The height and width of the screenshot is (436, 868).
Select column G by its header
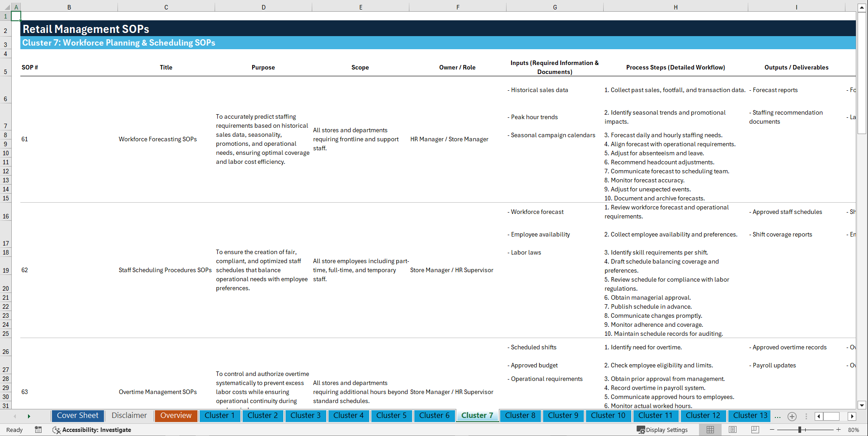click(x=554, y=7)
